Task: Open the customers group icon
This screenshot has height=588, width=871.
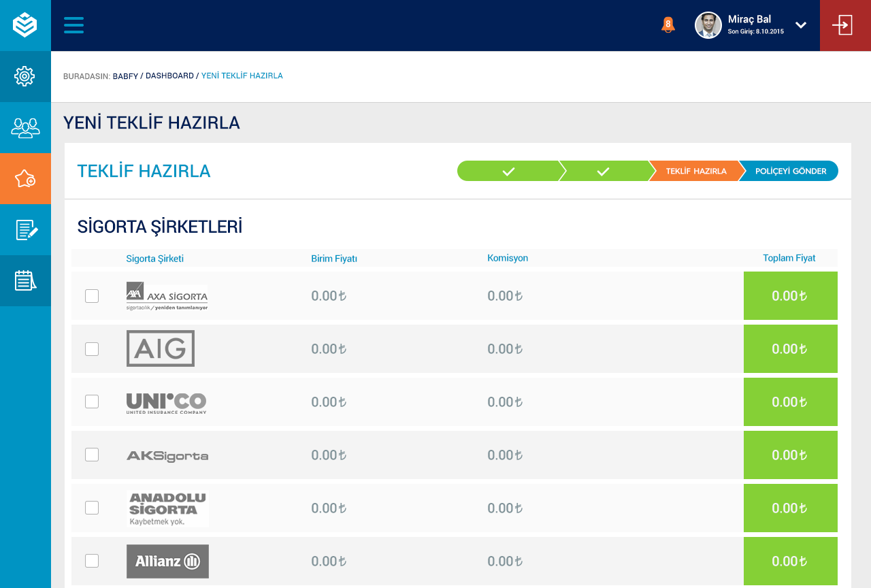Action: click(x=25, y=127)
